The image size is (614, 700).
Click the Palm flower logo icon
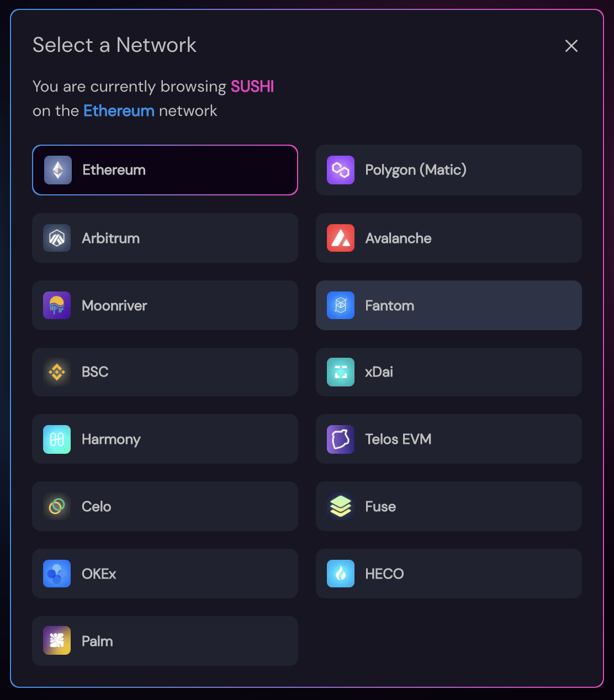point(57,640)
